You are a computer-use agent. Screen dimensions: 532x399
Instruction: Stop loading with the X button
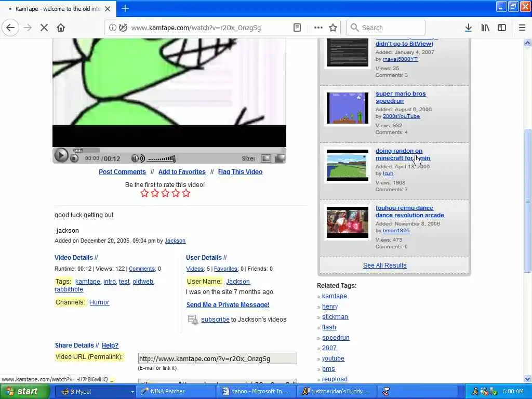tap(44, 28)
